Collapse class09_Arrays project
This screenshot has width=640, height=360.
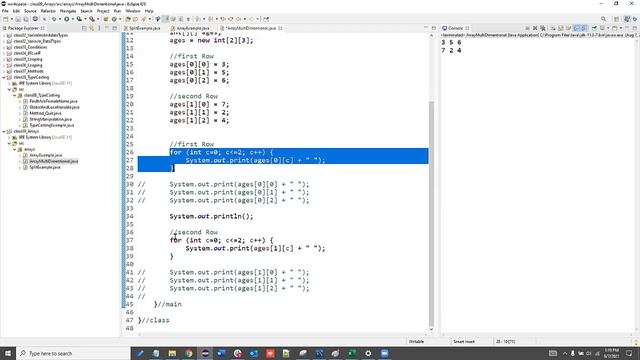pyautogui.click(x=4, y=131)
